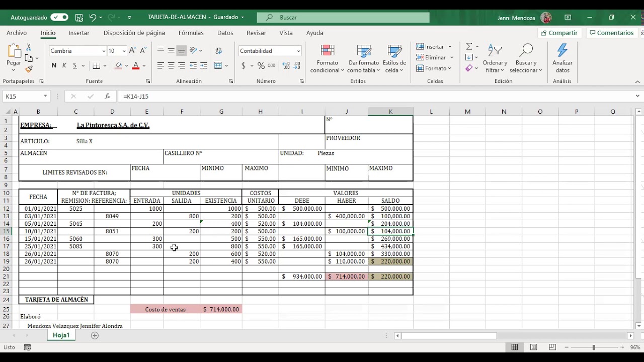
Task: Add a new sheet plus icon
Action: click(x=95, y=335)
